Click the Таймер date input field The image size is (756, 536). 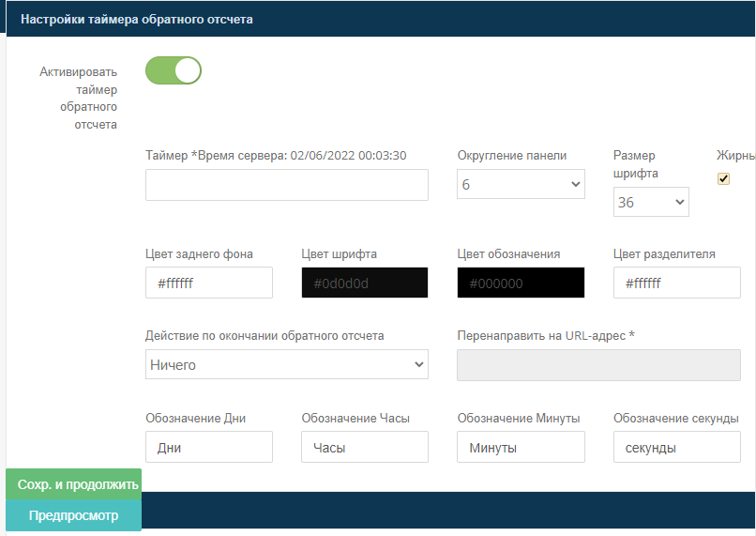pos(286,185)
